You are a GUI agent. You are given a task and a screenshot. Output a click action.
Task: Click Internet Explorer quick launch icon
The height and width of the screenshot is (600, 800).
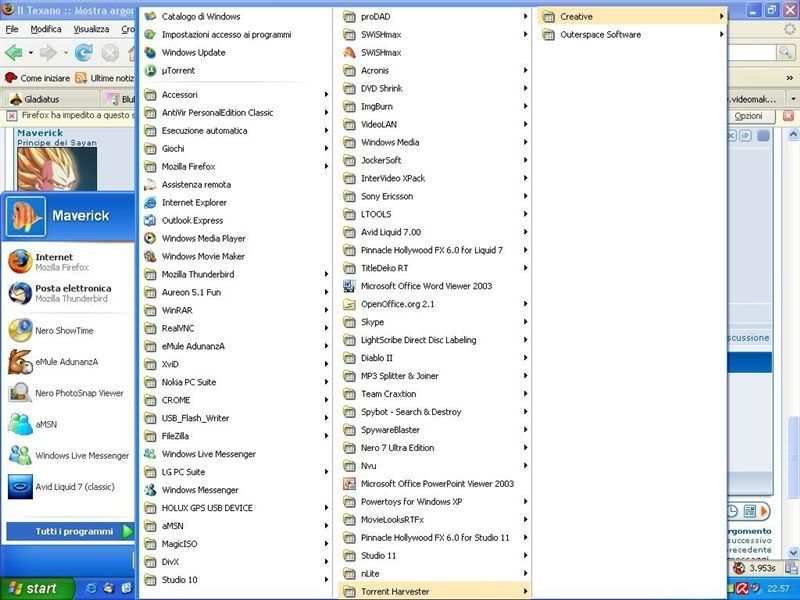pyautogui.click(x=91, y=588)
